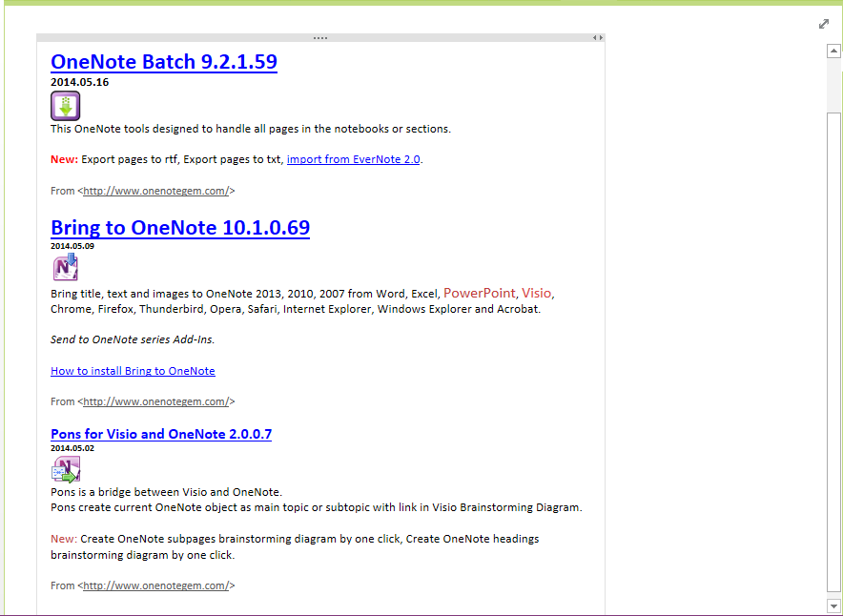Click the note container top drag handle dots
Viewport: 843px width, 616px height.
tap(320, 38)
